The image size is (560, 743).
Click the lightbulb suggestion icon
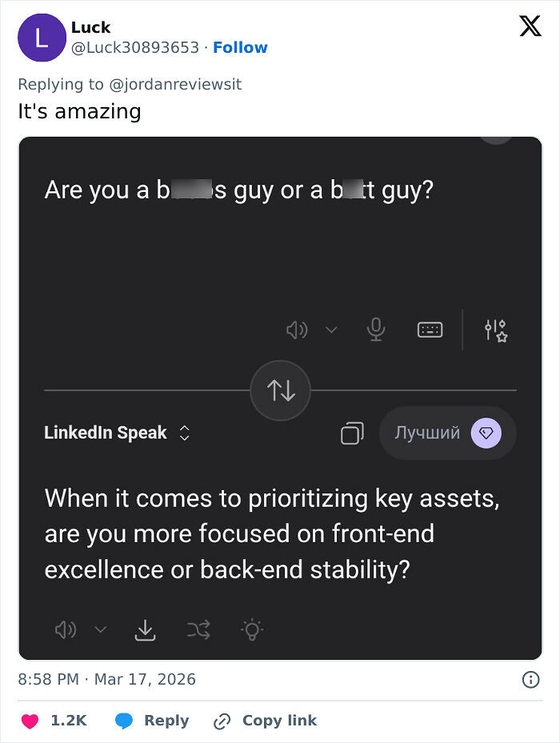click(x=252, y=629)
